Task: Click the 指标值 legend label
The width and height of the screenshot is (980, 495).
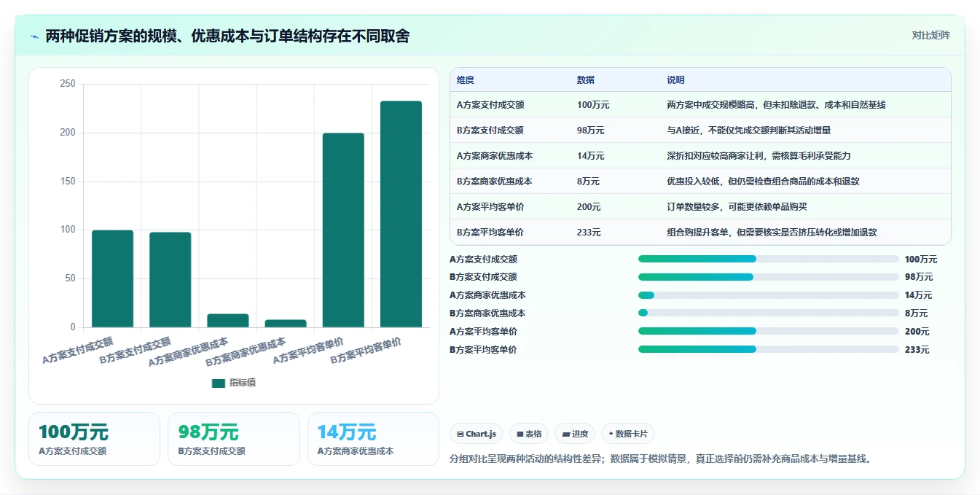Action: click(243, 383)
